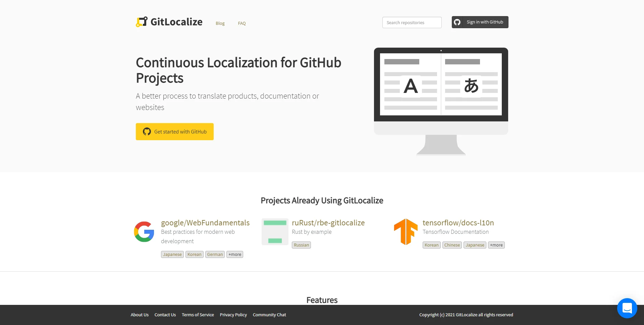Click the TensorFlow logo icon
The height and width of the screenshot is (325, 644).
coord(406,231)
